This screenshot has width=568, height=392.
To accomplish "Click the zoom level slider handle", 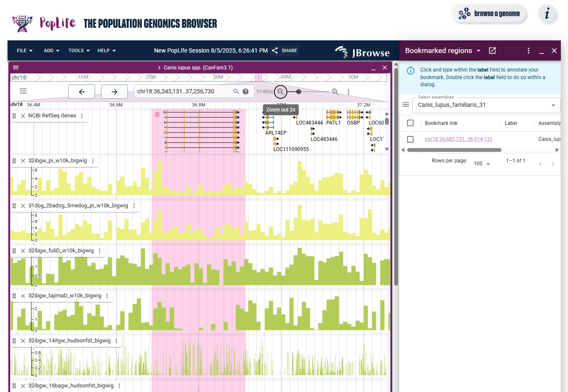I will [x=299, y=92].
